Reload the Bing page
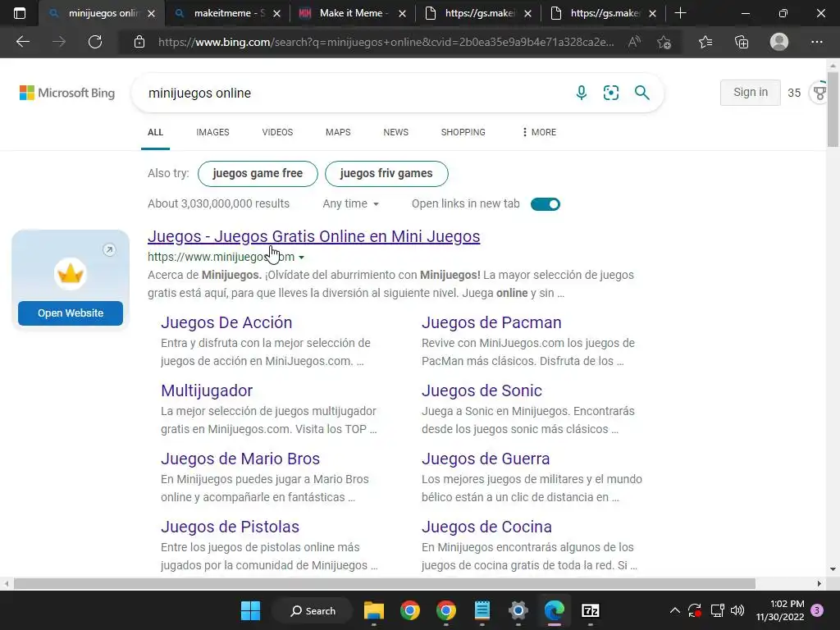The width and height of the screenshot is (840, 630). tap(95, 42)
